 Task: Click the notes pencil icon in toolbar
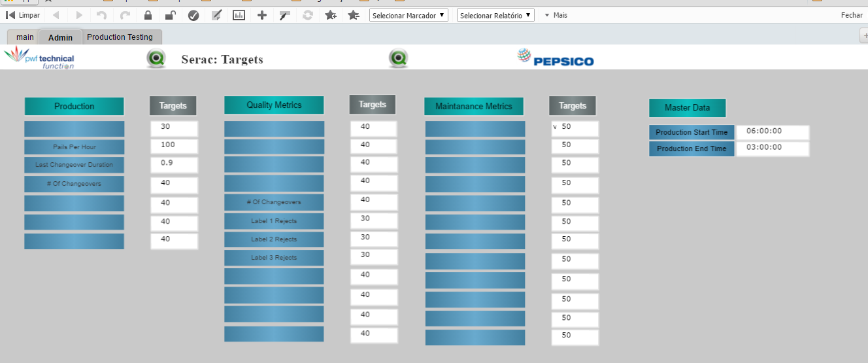tap(217, 15)
